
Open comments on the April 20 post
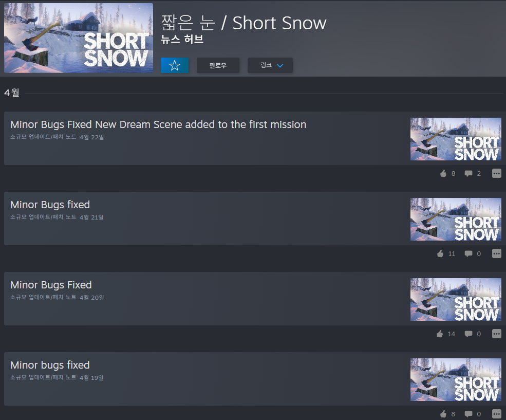(473, 334)
